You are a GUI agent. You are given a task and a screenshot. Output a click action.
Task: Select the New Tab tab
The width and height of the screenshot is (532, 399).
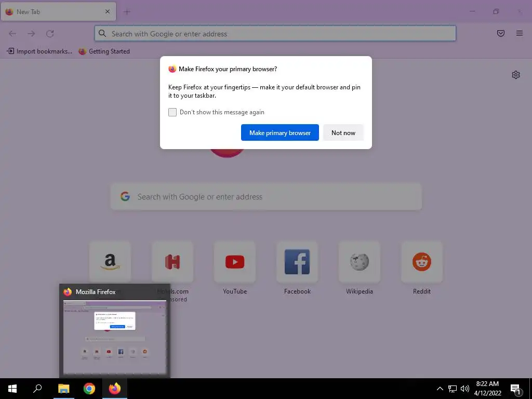click(58, 11)
